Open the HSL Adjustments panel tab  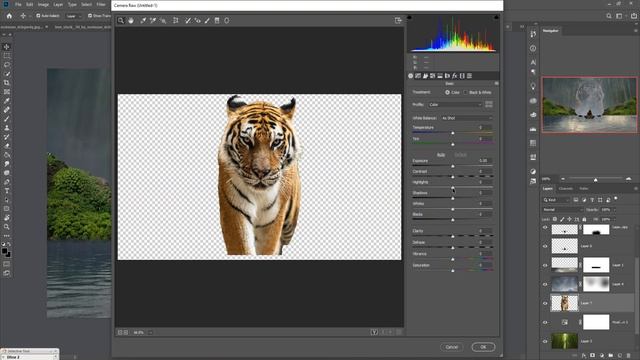coord(433,76)
